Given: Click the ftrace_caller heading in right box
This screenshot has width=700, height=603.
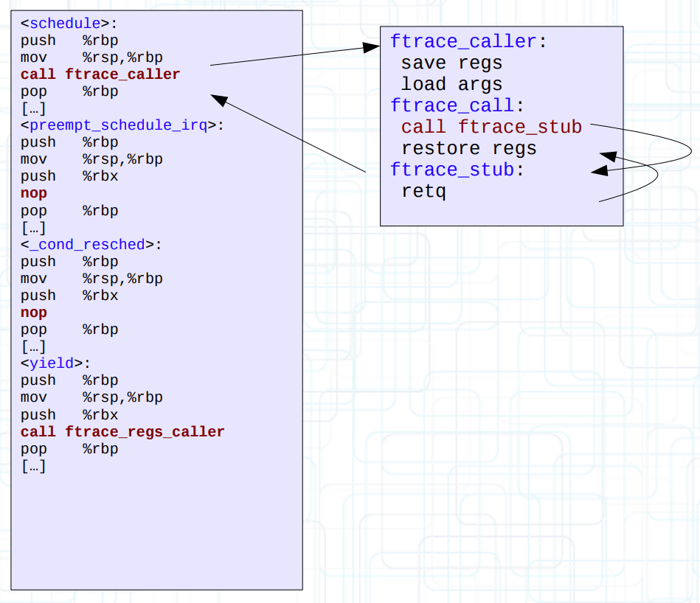Looking at the screenshot, I should click(x=463, y=42).
